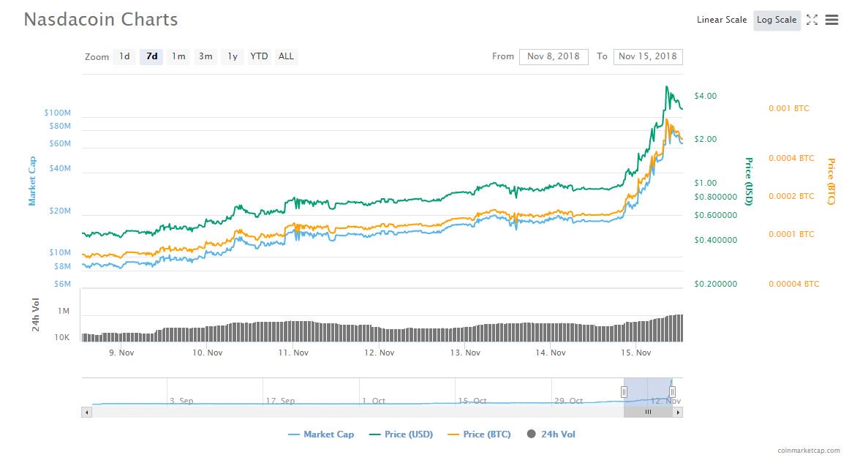Set zoom to ALL
868x463 pixels.
[286, 56]
